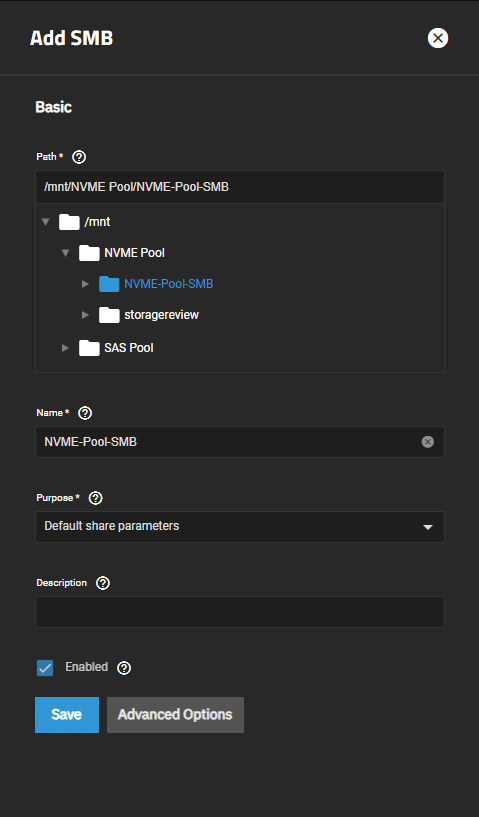Screen dimensions: 479x817
Task: Clear the Name field with X icon
Action: click(427, 442)
